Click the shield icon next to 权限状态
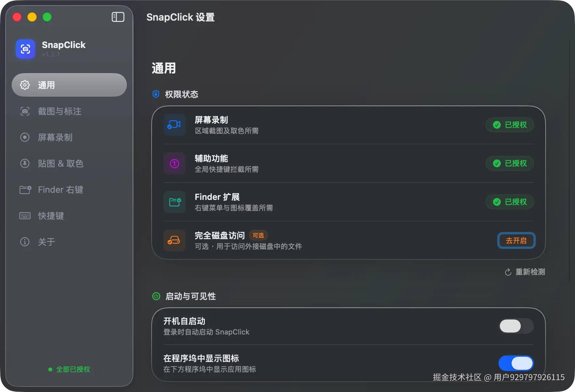 pos(156,94)
